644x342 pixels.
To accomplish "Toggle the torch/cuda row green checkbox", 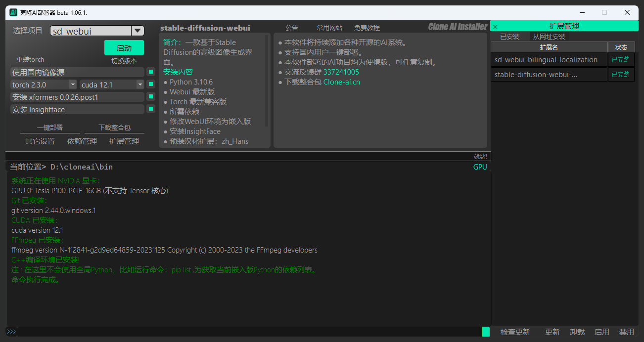I will pyautogui.click(x=151, y=85).
